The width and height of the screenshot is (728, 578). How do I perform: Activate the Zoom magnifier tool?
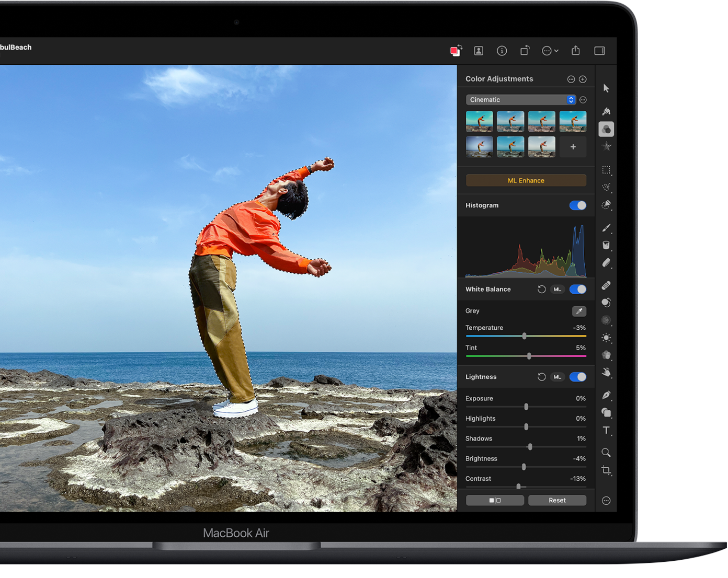click(x=606, y=453)
